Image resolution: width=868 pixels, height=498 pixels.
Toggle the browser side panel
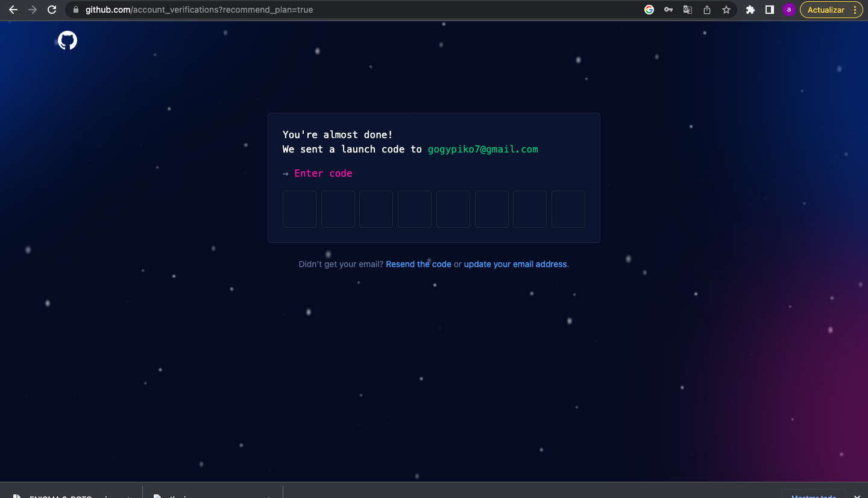click(x=770, y=10)
